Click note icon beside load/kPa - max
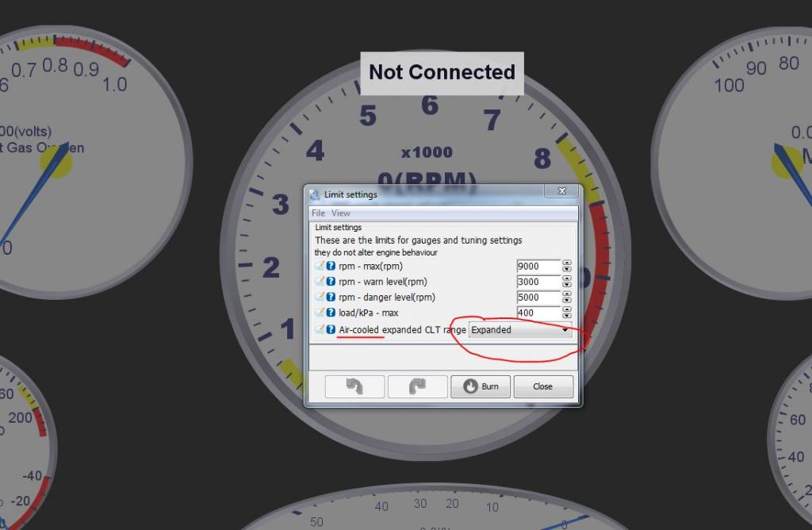This screenshot has height=530, width=812. [320, 313]
